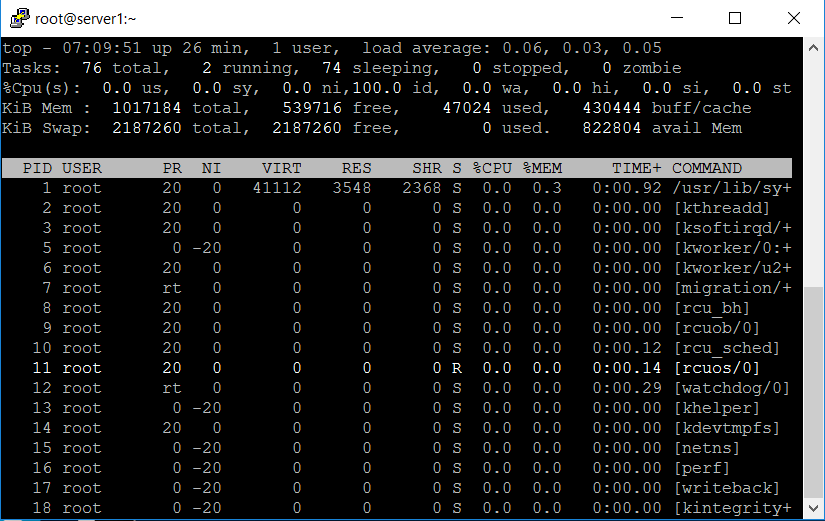
Task: Click the %CPU column header
Action: pos(492,168)
